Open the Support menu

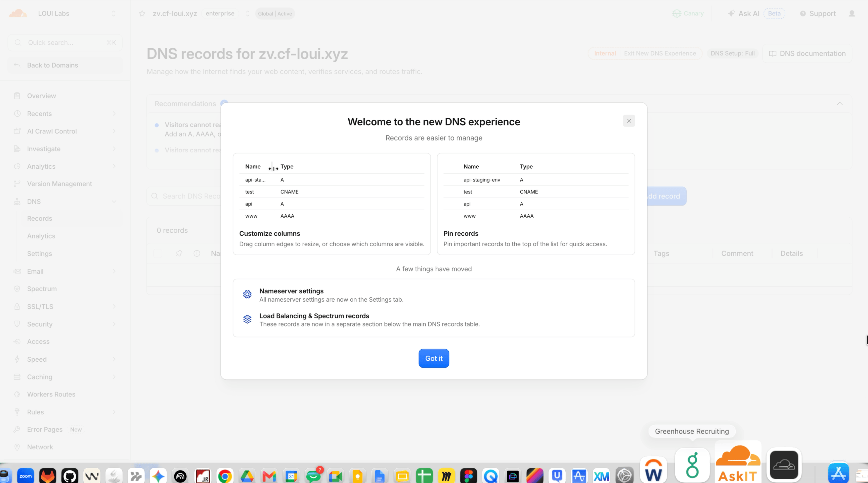[818, 14]
